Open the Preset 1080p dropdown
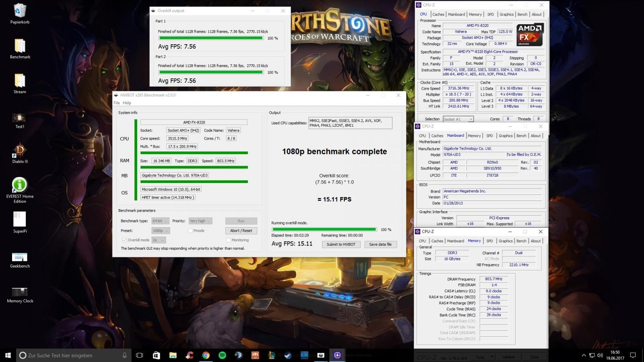The width and height of the screenshot is (644, 362). pyautogui.click(x=160, y=231)
